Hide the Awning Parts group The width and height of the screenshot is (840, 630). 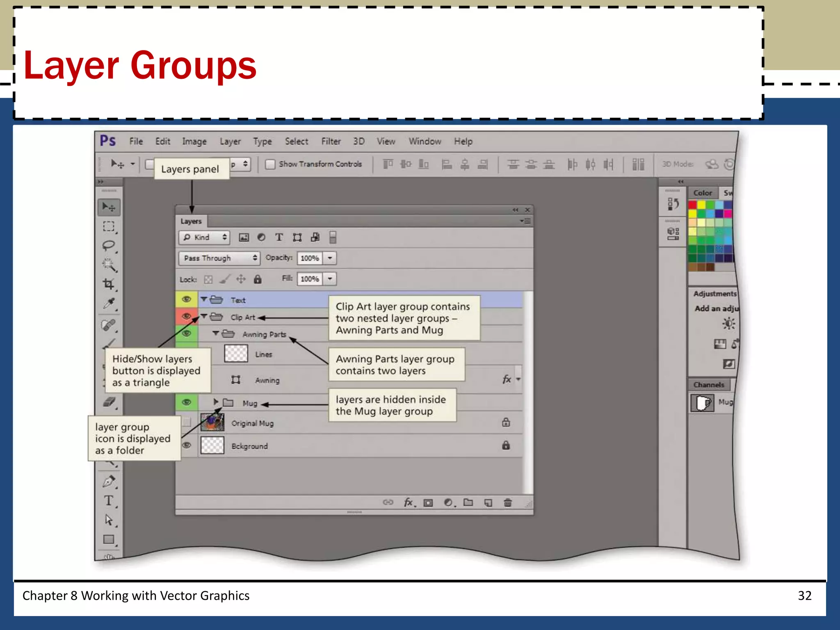pyautogui.click(x=187, y=333)
